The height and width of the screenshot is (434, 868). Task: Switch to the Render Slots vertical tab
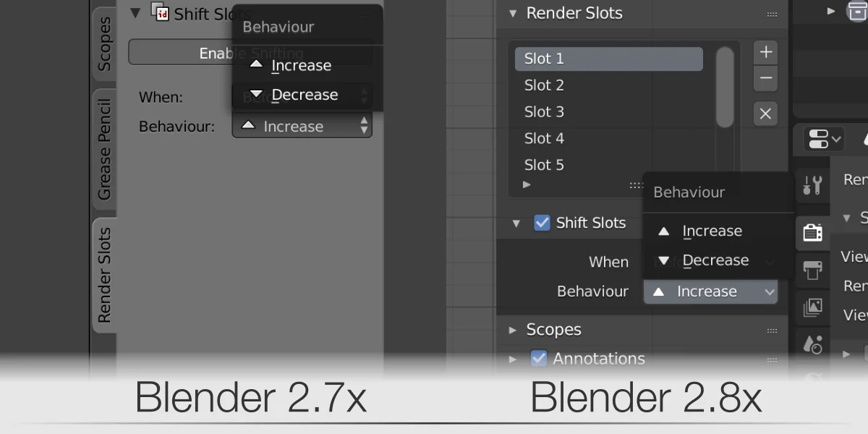[x=103, y=271]
